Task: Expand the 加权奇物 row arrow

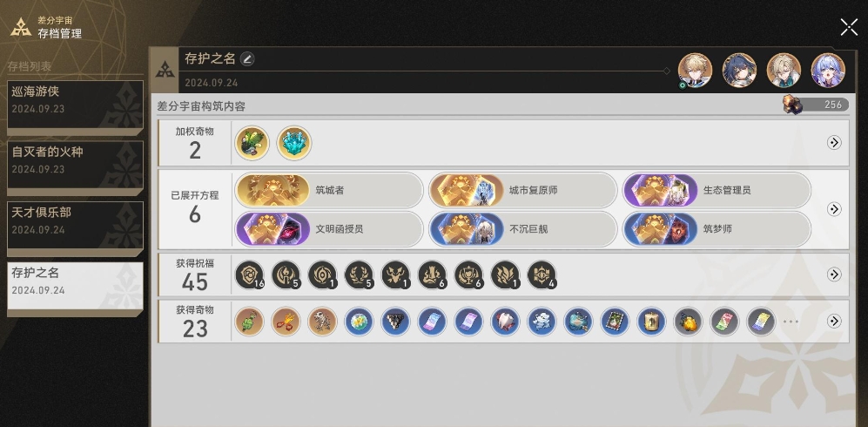Action: coord(834,143)
